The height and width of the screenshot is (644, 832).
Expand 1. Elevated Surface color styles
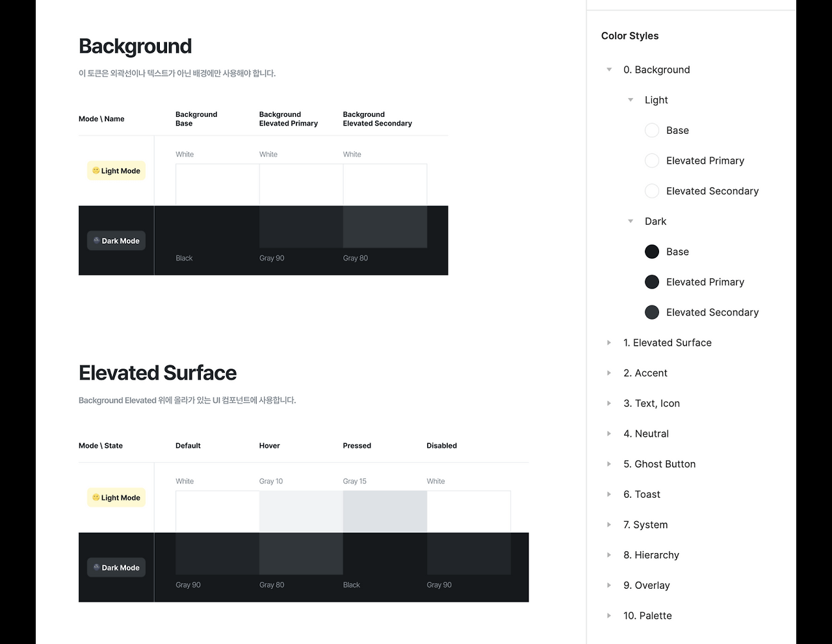[x=609, y=342]
